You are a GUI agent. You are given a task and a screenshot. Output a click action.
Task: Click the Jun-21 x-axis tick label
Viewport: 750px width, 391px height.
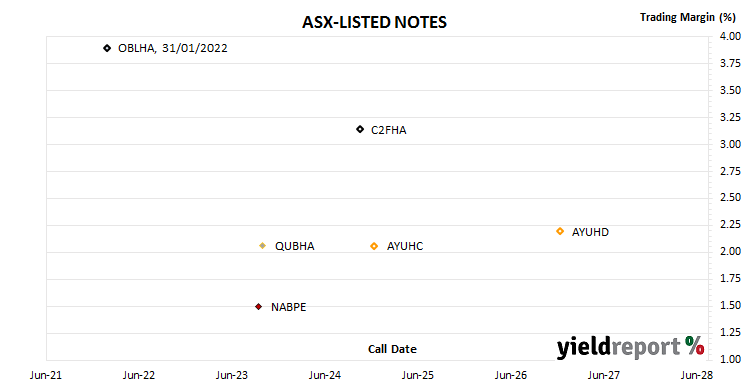coord(45,375)
